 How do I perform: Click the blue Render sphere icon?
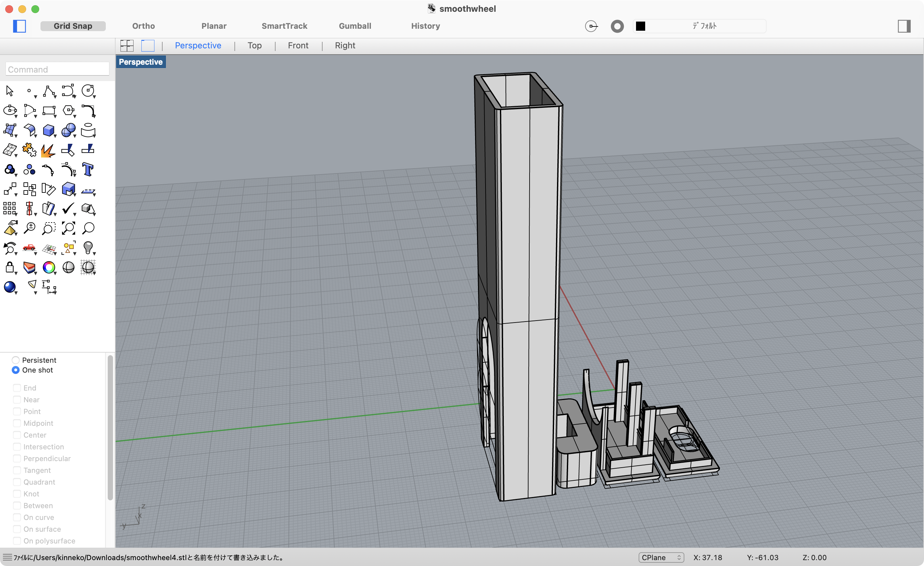pyautogui.click(x=10, y=287)
